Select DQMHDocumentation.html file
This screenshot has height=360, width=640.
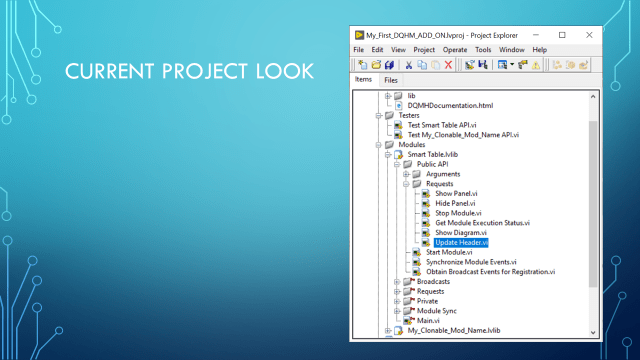pyautogui.click(x=450, y=105)
